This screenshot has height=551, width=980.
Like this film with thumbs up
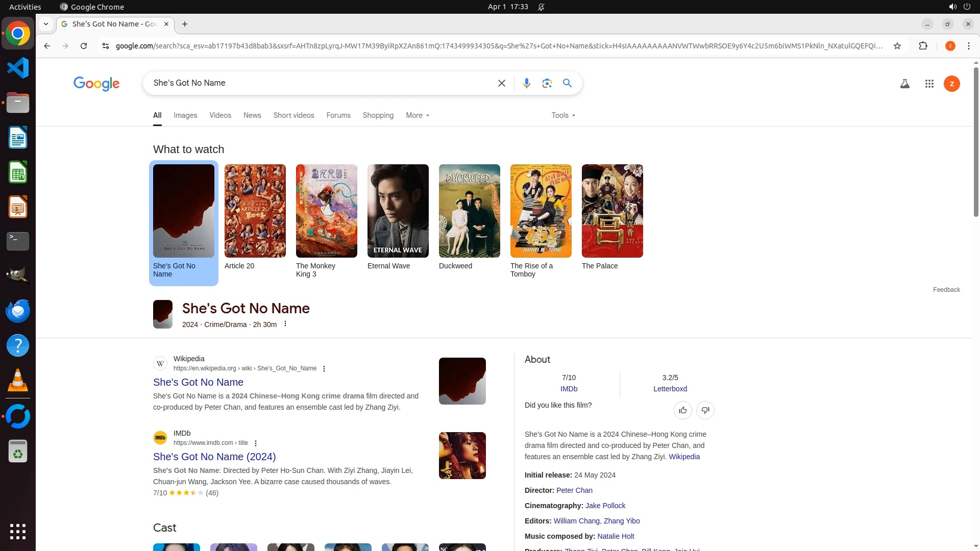click(682, 410)
